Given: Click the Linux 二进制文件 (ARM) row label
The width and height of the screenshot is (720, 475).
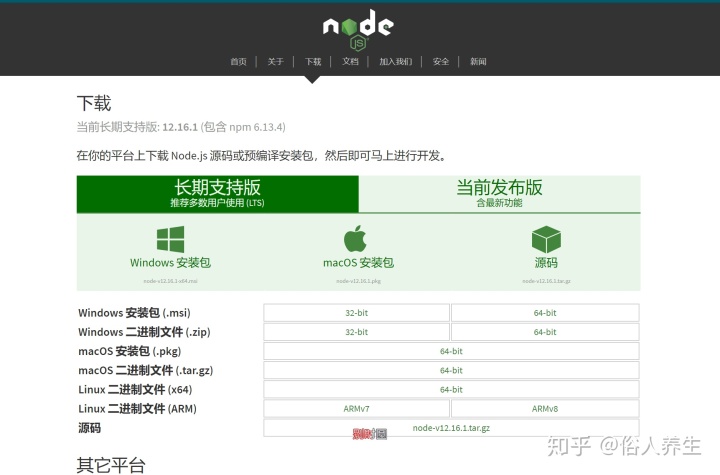Looking at the screenshot, I should (137, 409).
